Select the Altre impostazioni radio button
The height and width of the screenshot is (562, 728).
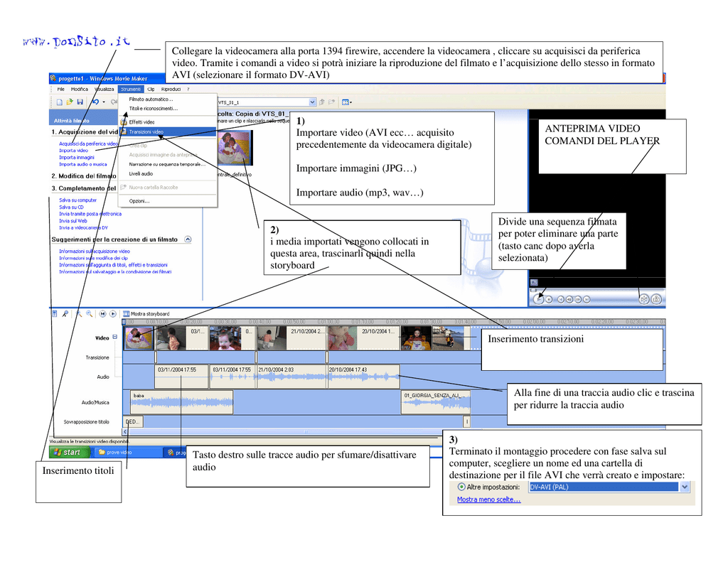[461, 487]
